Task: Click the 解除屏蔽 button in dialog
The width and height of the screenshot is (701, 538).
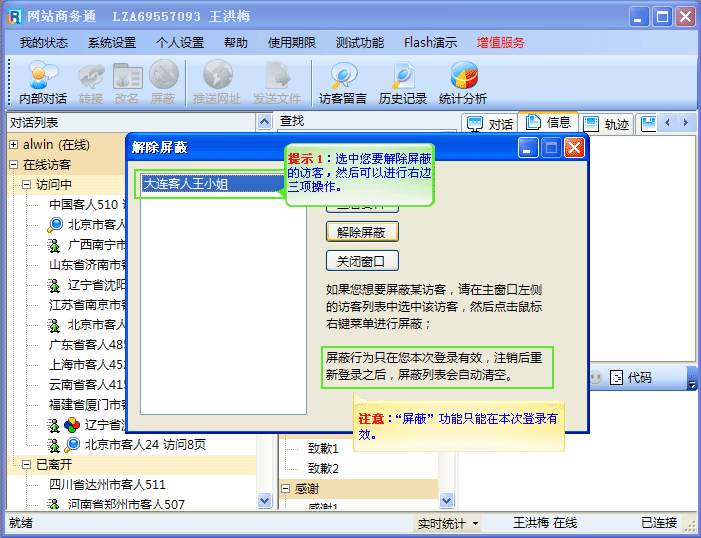Action: [362, 232]
